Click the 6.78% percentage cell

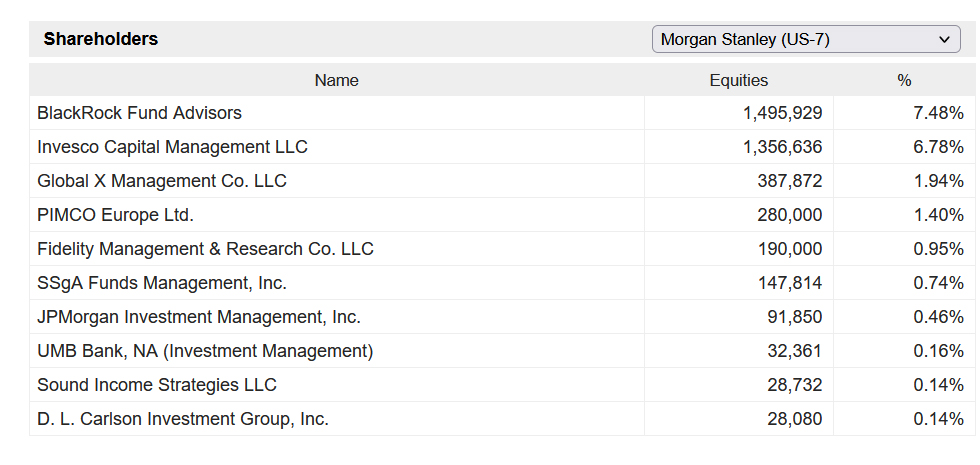tap(938, 147)
